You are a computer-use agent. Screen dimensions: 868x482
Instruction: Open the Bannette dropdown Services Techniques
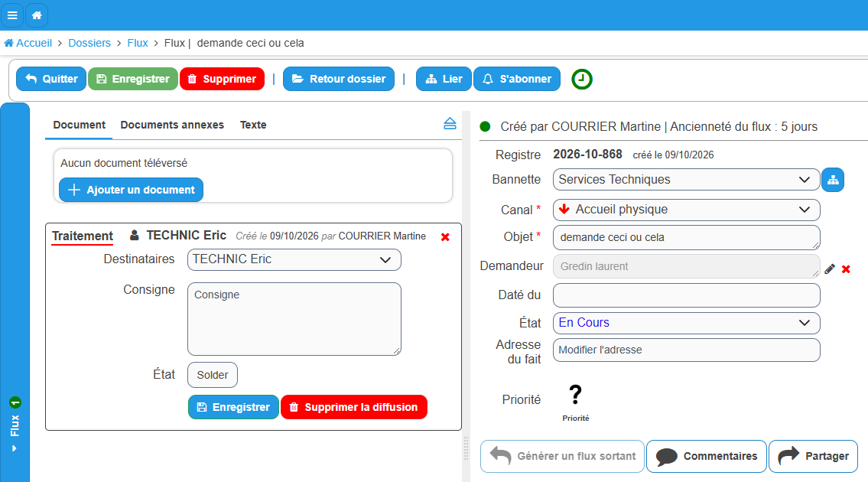(x=686, y=180)
